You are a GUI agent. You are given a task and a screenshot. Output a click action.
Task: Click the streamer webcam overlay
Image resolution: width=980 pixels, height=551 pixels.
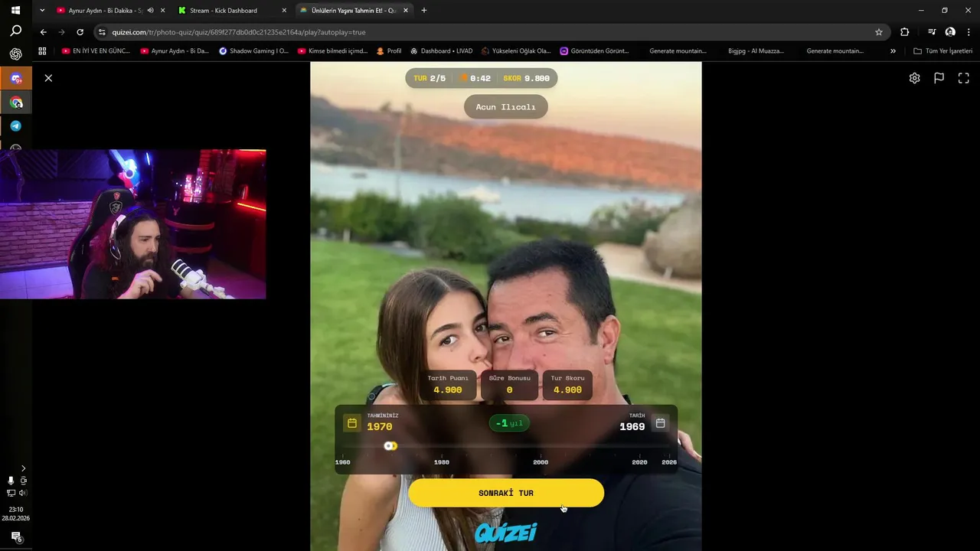coord(133,224)
